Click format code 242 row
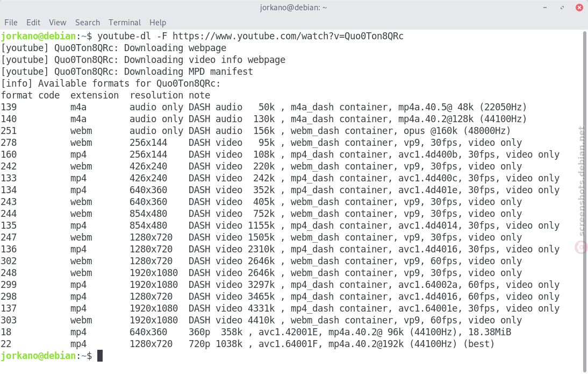Viewport: 588px width, 374px height. coord(261,166)
